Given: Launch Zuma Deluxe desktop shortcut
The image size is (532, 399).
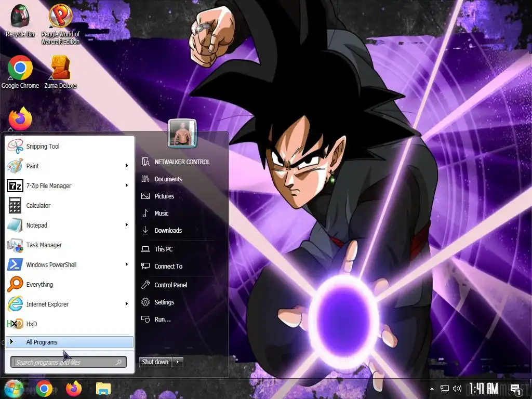Looking at the screenshot, I should (60, 72).
